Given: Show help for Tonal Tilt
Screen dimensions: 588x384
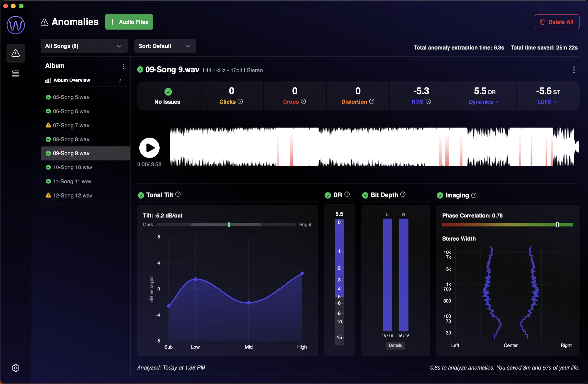Looking at the screenshot, I should click(178, 194).
